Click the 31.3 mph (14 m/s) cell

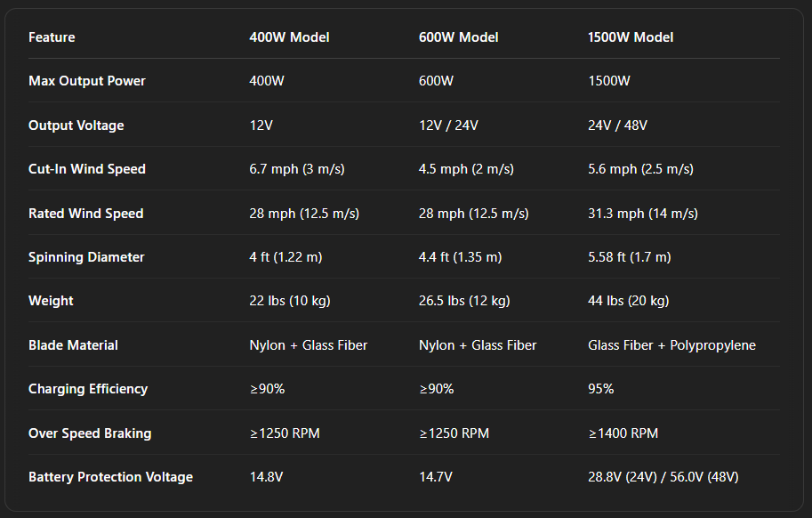click(643, 214)
